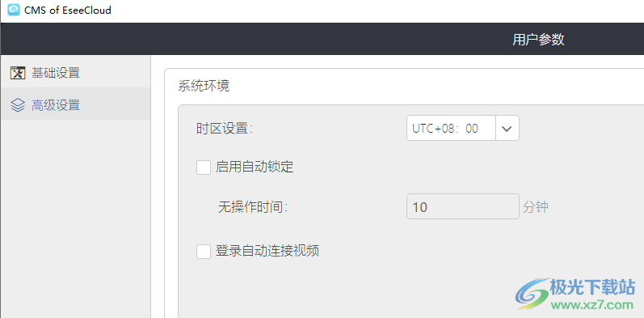This screenshot has width=644, height=318.
Task: Click the 高级设置 layers icon
Action: point(18,105)
